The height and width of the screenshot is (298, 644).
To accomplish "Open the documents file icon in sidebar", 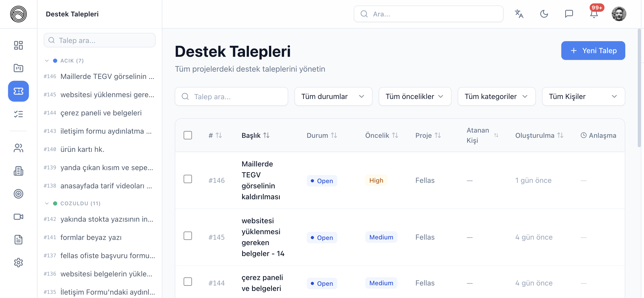I will (18, 240).
